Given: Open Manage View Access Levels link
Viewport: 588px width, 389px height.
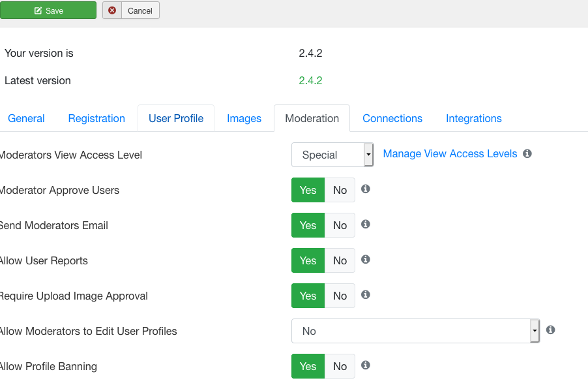Looking at the screenshot, I should [450, 153].
